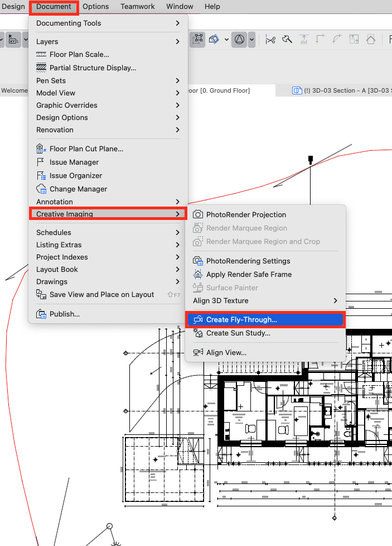Click the Intersect corner tool icon

[320, 39]
